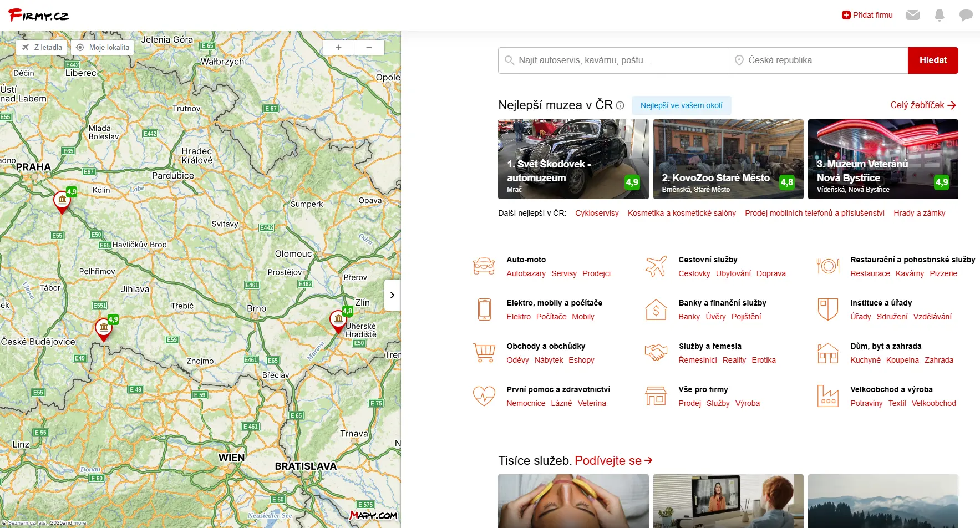Image resolution: width=980 pixels, height=528 pixels.
Task: Click Restaurační služby plate icon
Action: click(827, 266)
